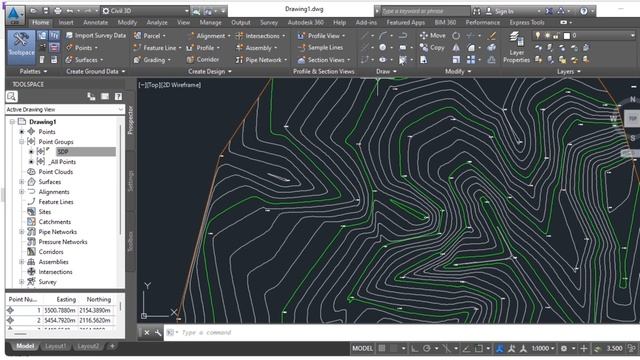Select the Mirror tool icon
The image size is (640, 360).
coord(456,48)
